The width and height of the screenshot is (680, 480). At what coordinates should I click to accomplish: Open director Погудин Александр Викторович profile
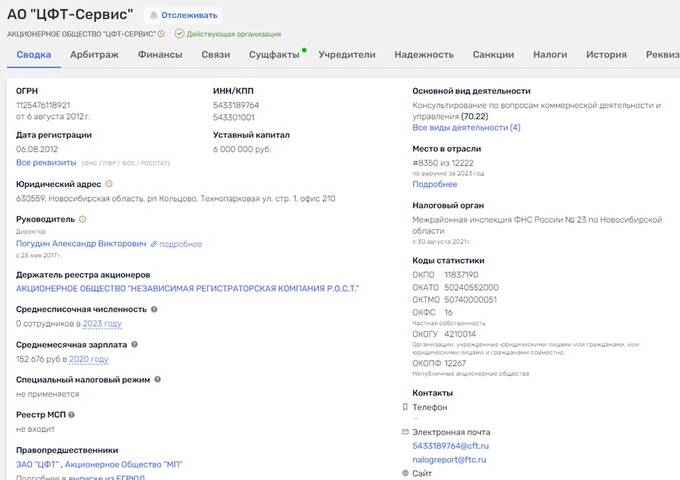[81, 243]
